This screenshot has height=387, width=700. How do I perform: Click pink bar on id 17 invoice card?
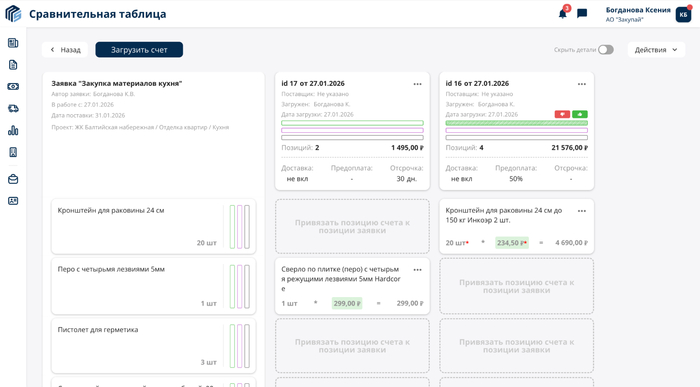(x=352, y=130)
